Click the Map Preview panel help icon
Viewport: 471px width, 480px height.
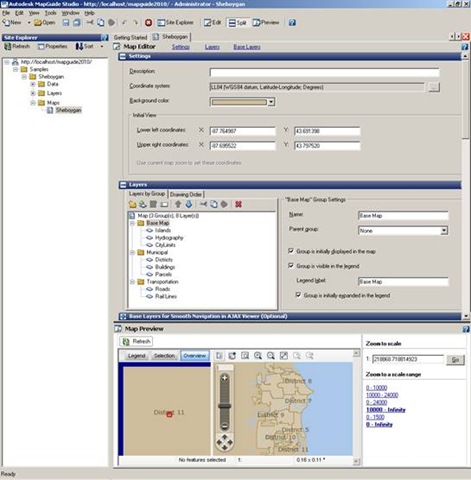(466, 329)
